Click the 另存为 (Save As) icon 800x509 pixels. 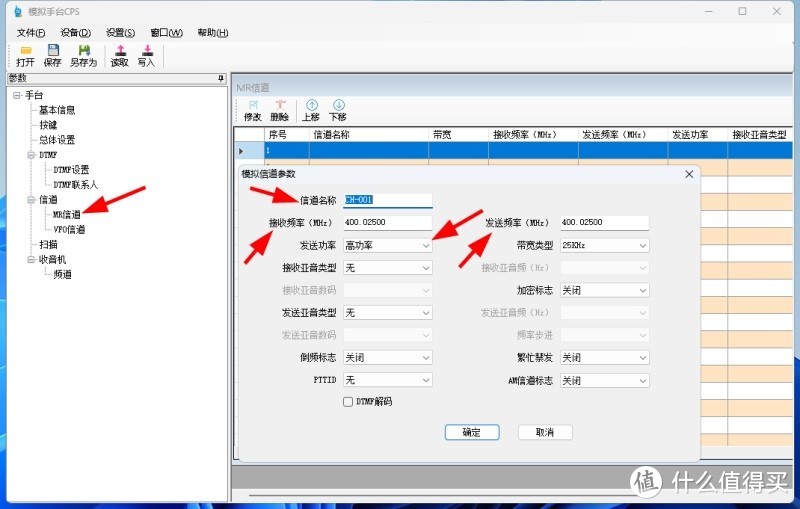point(84,55)
